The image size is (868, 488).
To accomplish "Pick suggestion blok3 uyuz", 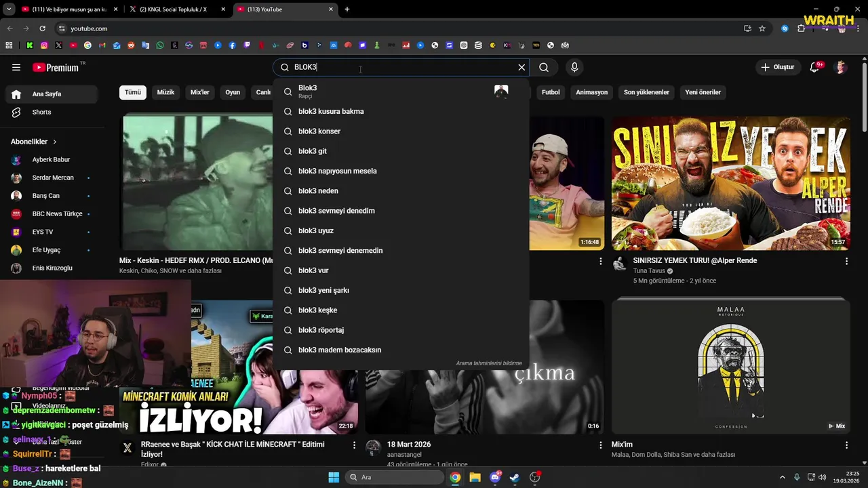I will 401,230.
